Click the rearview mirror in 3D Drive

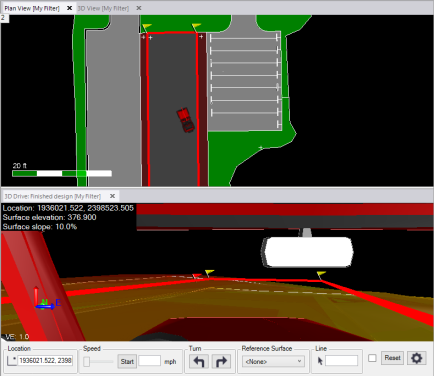(x=308, y=252)
